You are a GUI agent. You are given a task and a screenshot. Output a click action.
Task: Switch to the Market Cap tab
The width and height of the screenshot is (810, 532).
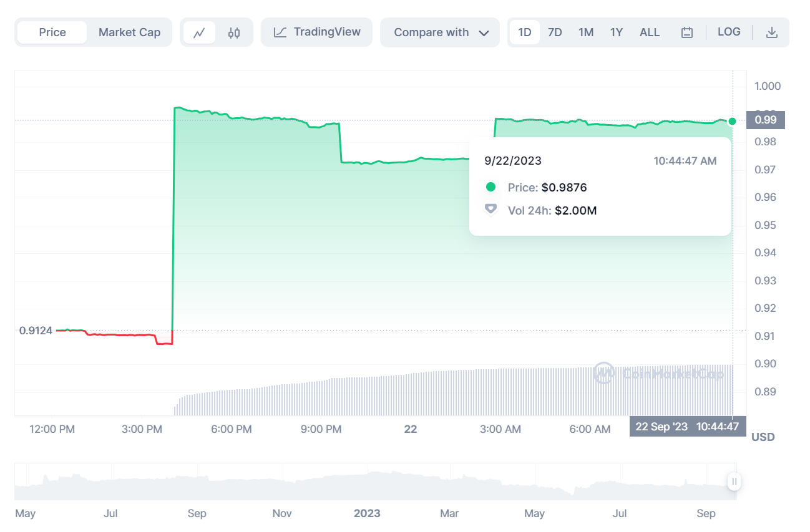pyautogui.click(x=129, y=32)
